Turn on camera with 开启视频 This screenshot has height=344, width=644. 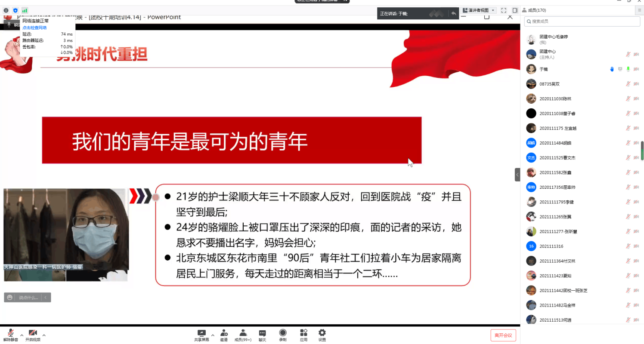click(33, 335)
